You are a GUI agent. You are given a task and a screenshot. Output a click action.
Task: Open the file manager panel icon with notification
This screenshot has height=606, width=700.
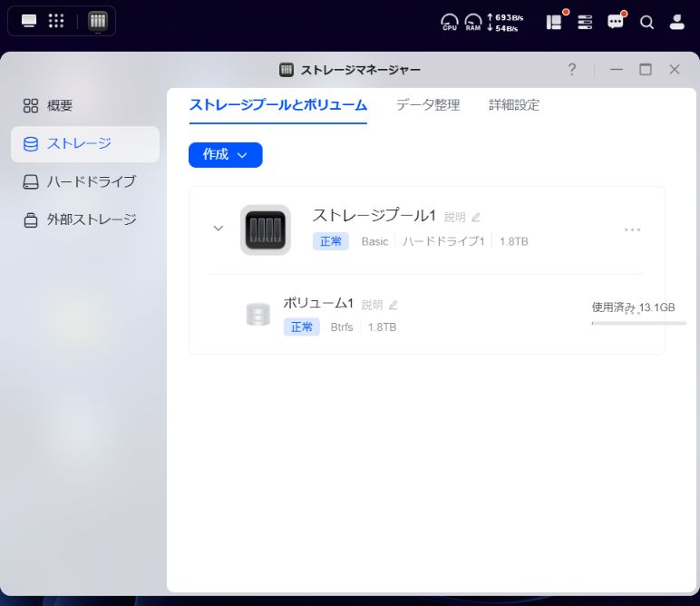point(554,22)
